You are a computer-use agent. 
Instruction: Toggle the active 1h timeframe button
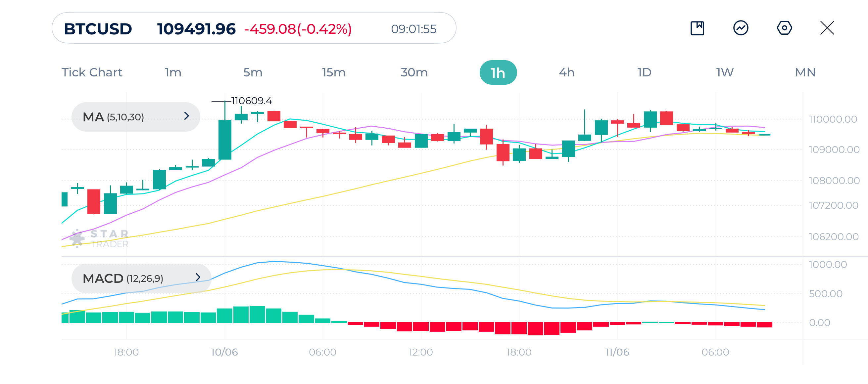pos(498,72)
